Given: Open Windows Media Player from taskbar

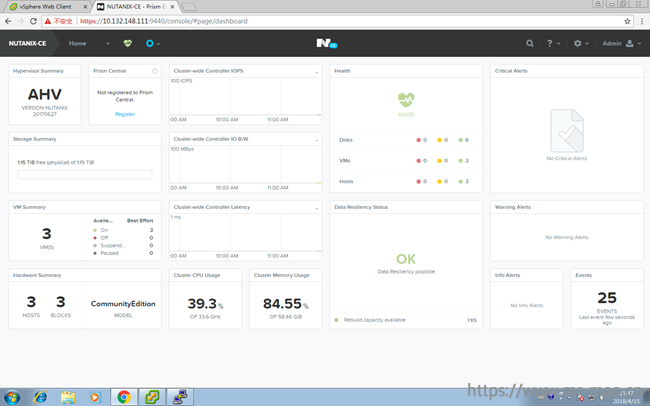Looking at the screenshot, I should 95,397.
